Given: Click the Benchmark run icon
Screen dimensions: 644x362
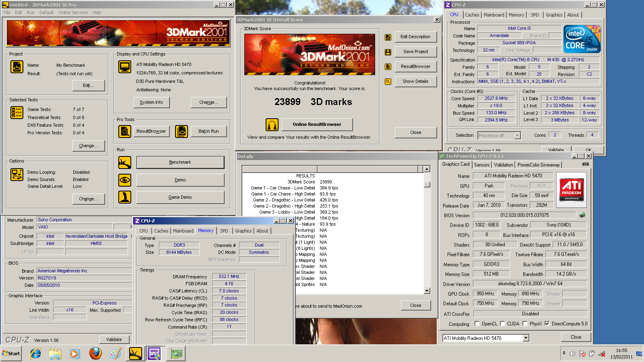Looking at the screenshot, I should (125, 162).
